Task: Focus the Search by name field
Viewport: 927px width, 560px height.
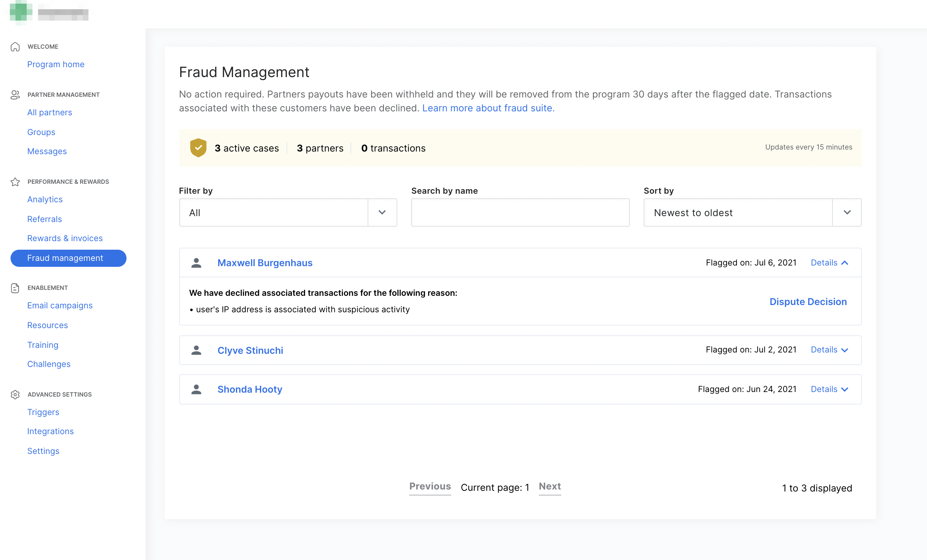Action: [520, 212]
